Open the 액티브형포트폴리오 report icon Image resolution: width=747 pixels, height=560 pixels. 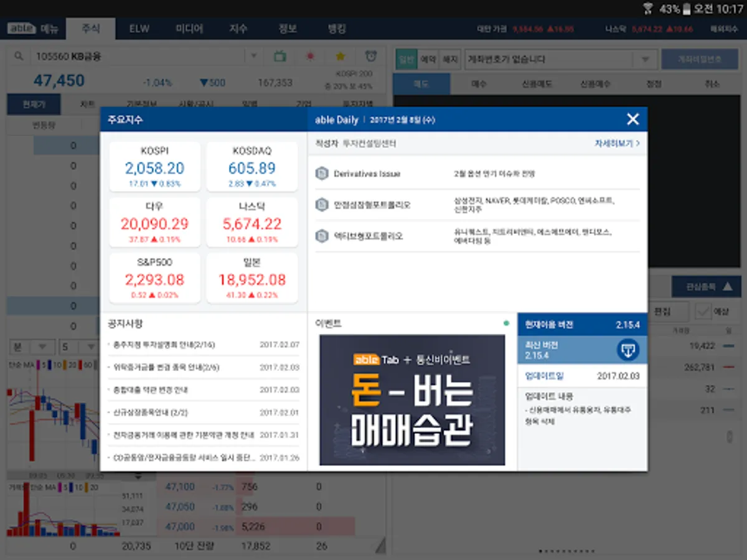point(322,236)
